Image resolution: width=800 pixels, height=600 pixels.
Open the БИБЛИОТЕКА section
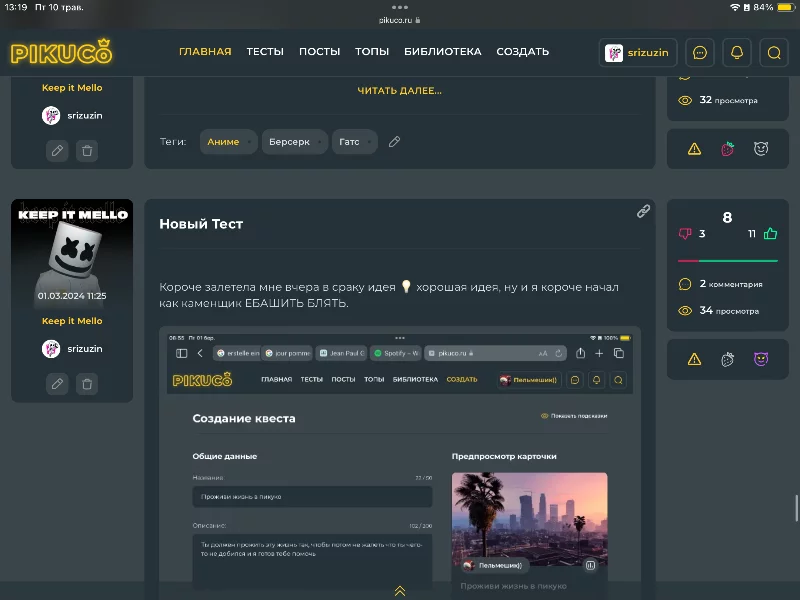click(x=443, y=52)
